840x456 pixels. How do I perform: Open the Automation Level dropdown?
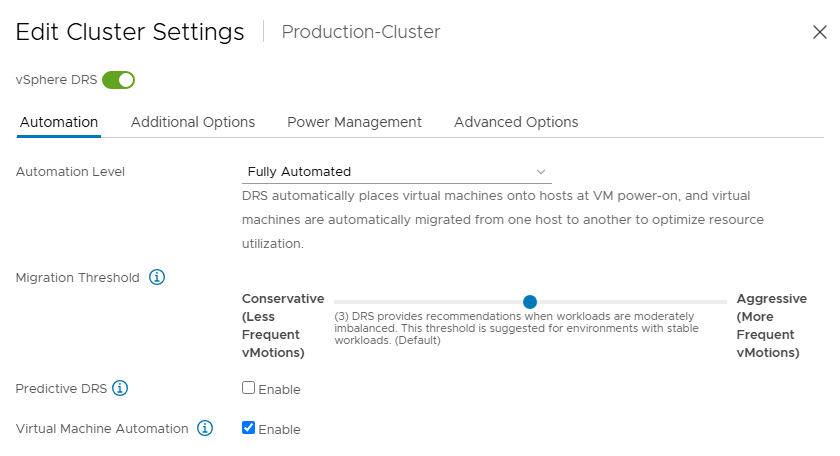[x=396, y=171]
